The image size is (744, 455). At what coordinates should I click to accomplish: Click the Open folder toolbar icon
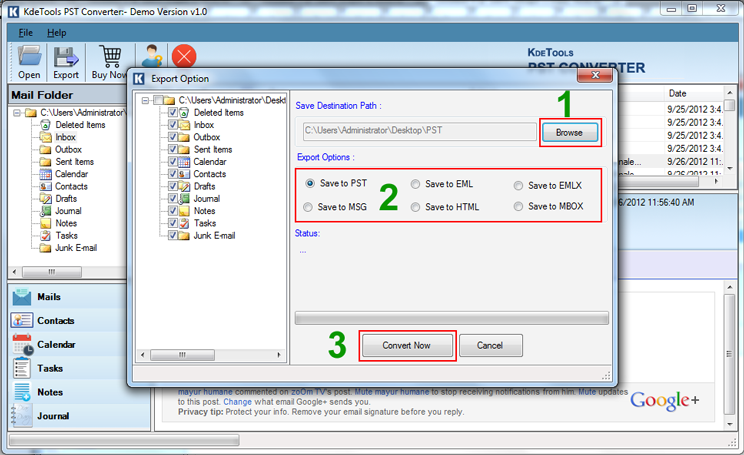point(29,58)
